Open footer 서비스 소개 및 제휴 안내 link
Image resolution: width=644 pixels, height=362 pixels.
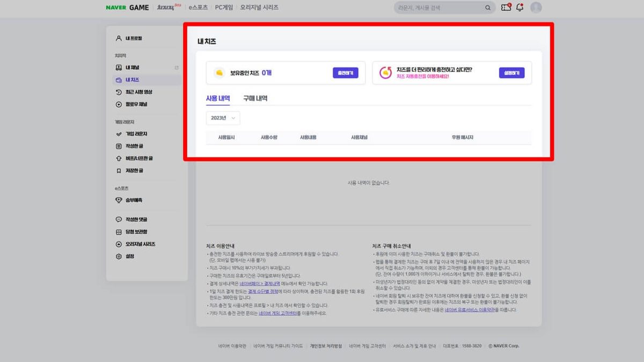(x=415, y=346)
